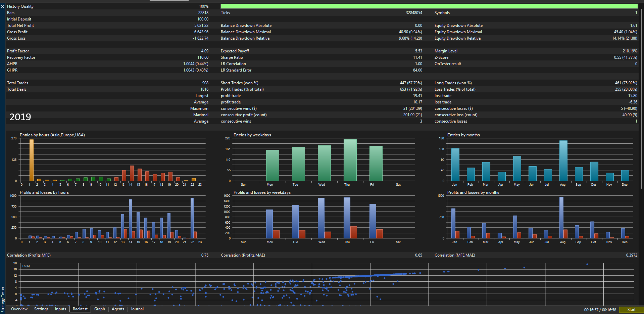Click the Start button
Screen dimensions: 644x314
coord(631,310)
